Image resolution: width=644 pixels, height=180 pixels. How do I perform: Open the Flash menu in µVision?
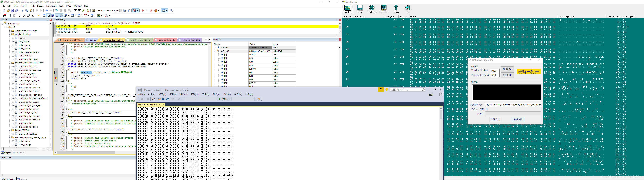[x=32, y=6]
